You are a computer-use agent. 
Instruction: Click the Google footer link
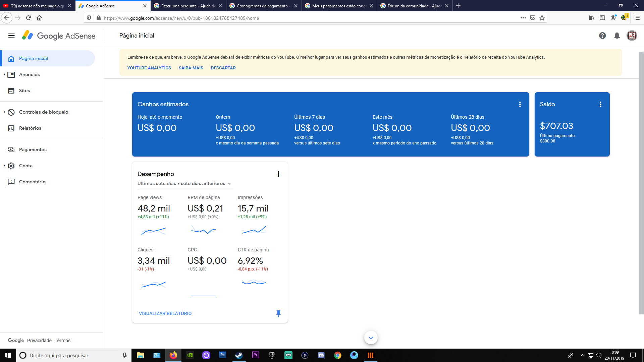click(x=16, y=340)
